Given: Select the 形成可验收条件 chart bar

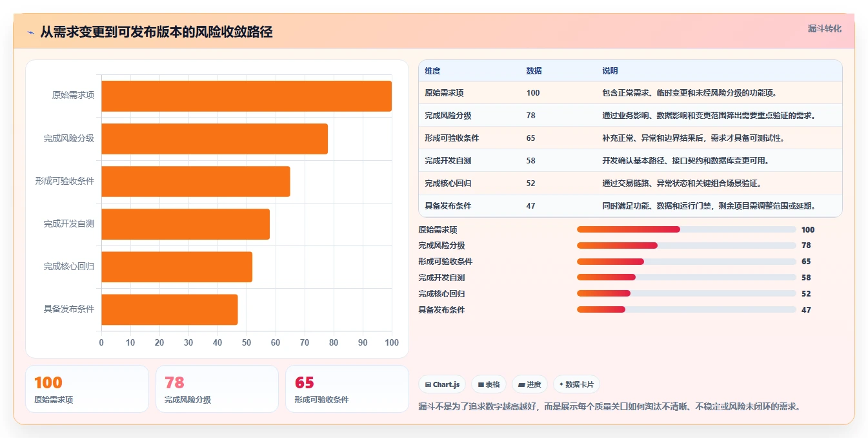Looking at the screenshot, I should (x=196, y=181).
